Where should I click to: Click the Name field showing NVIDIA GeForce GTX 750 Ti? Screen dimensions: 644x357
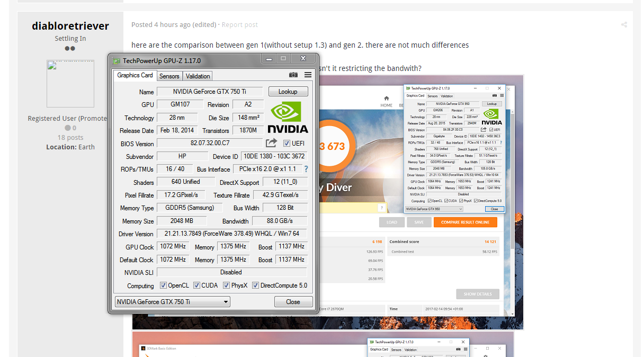pos(210,92)
